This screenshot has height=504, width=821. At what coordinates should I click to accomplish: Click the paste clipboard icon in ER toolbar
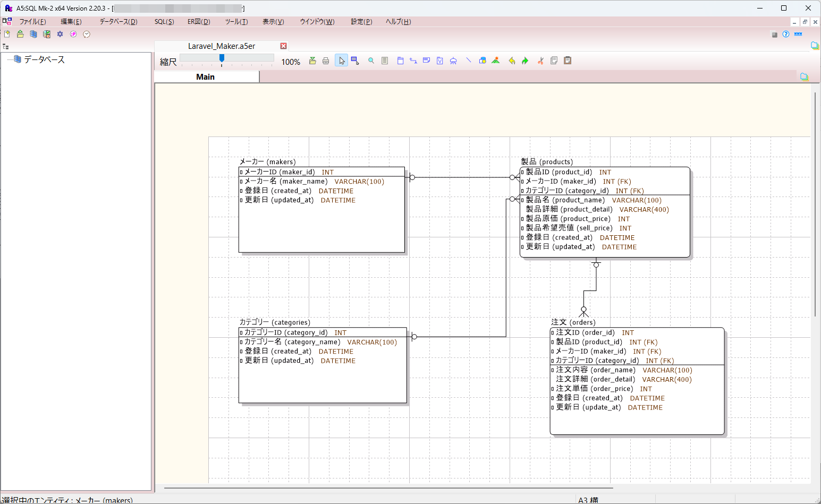point(568,61)
